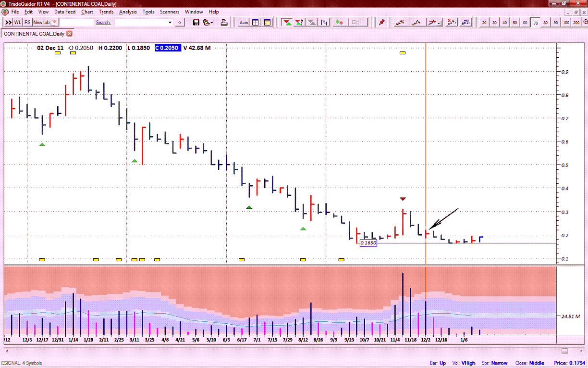Click the split-window layout icon after Auto

click(x=256, y=22)
